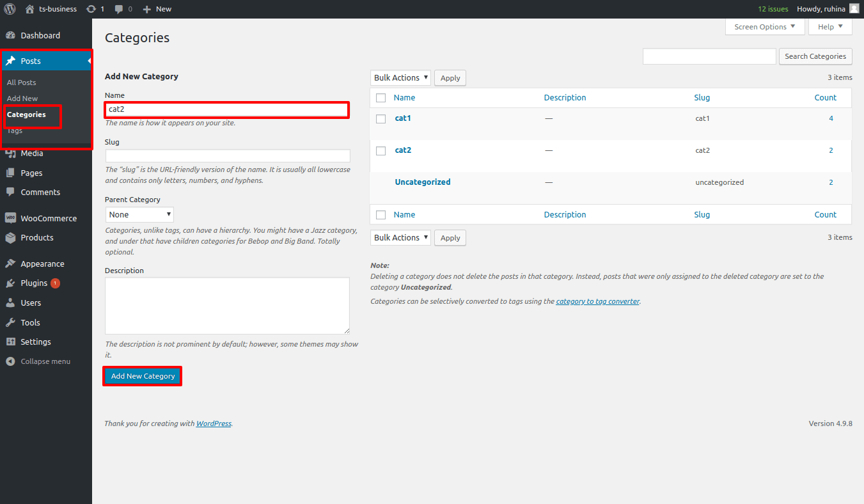Click the updates refresh icon in admin bar
The height and width of the screenshot is (504, 864).
point(91,9)
